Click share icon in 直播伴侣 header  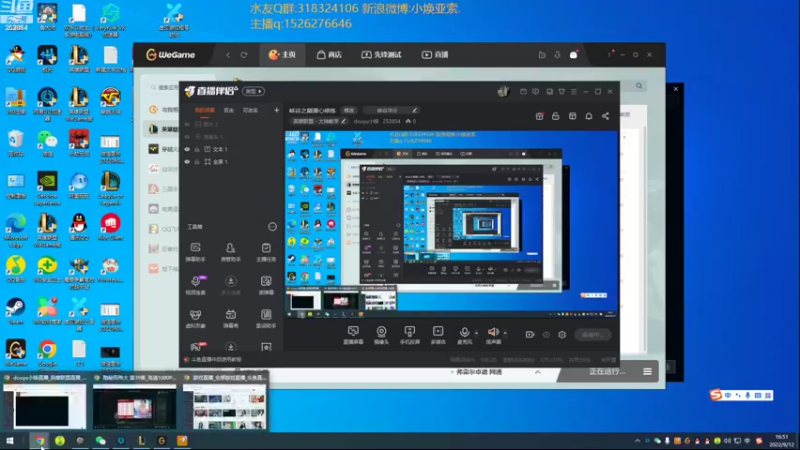click(606, 116)
